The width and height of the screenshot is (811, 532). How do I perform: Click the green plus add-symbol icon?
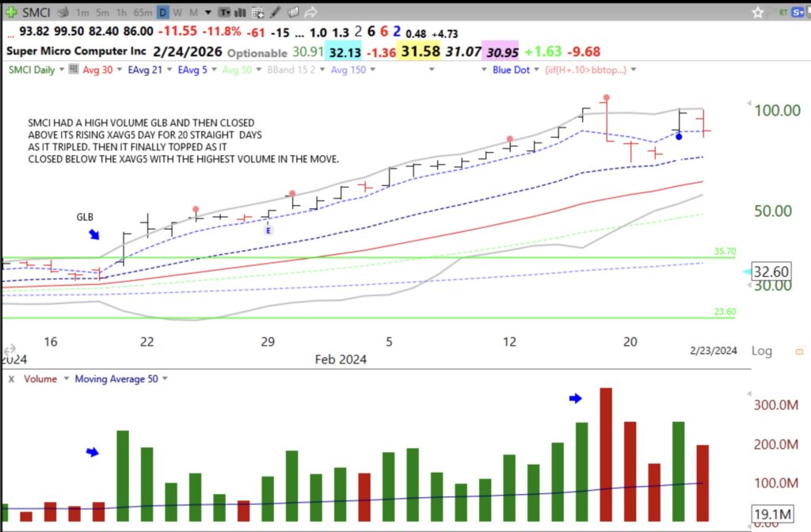(11, 12)
